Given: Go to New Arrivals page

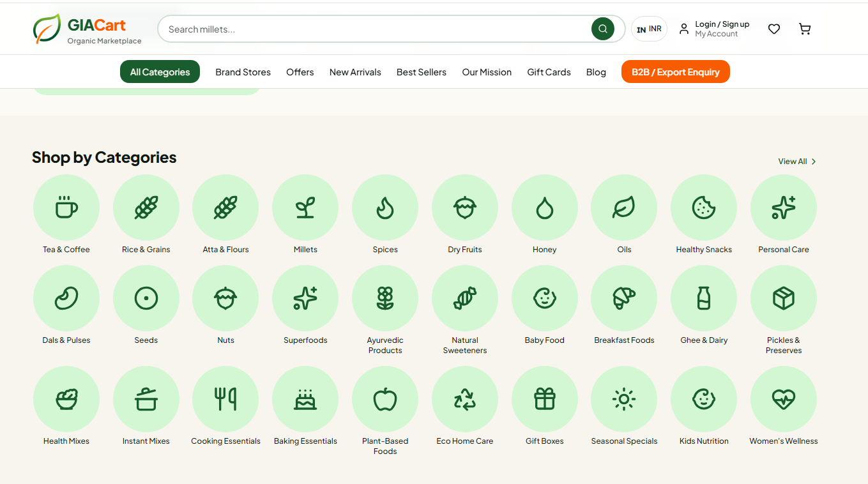Looking at the screenshot, I should [355, 72].
